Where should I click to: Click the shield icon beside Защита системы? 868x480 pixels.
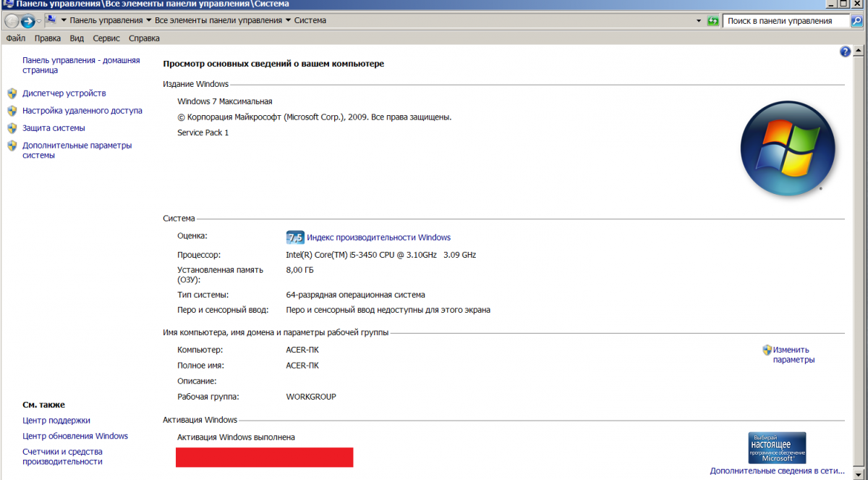click(12, 128)
